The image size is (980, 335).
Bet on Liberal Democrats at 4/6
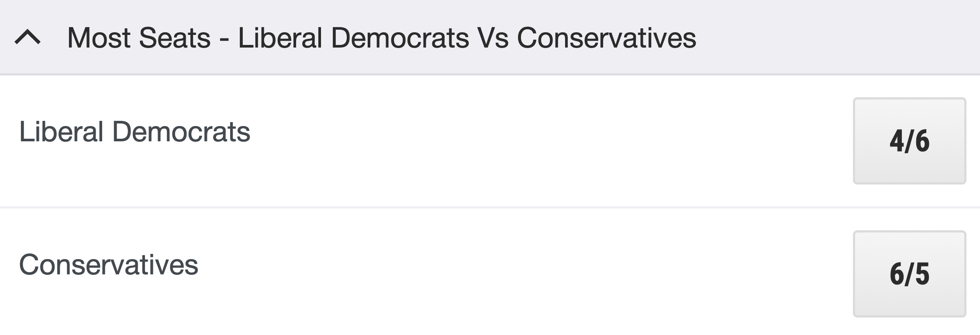point(909,141)
